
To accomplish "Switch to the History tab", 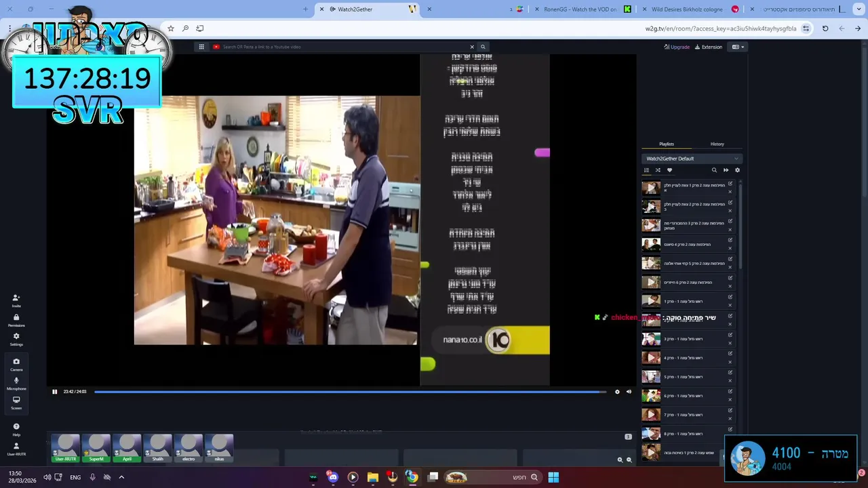I will tap(717, 144).
